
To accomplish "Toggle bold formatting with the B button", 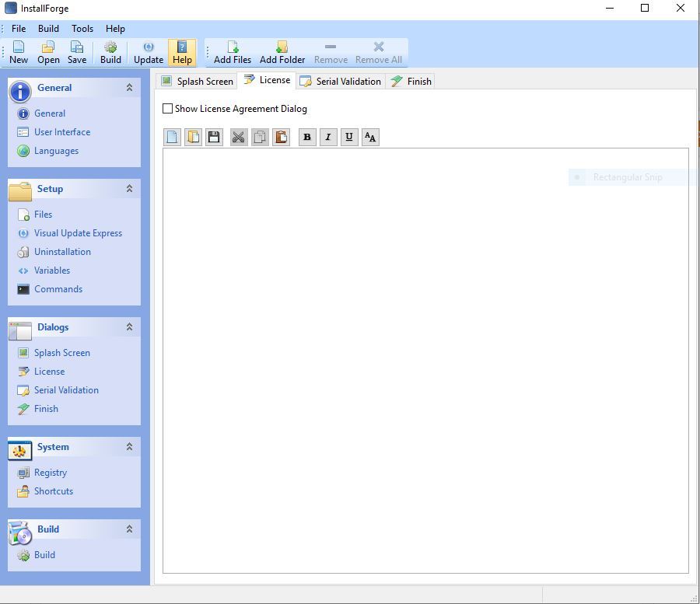I will point(307,137).
